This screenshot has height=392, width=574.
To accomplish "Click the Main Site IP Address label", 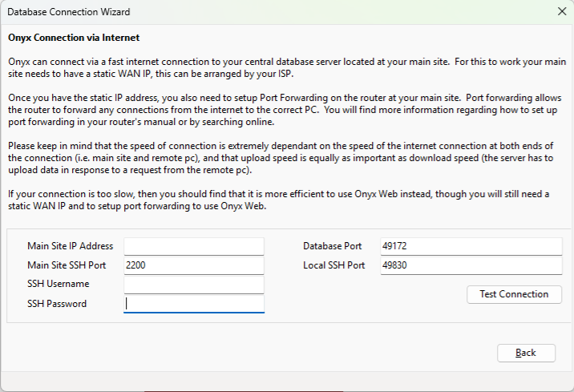I will [x=71, y=246].
